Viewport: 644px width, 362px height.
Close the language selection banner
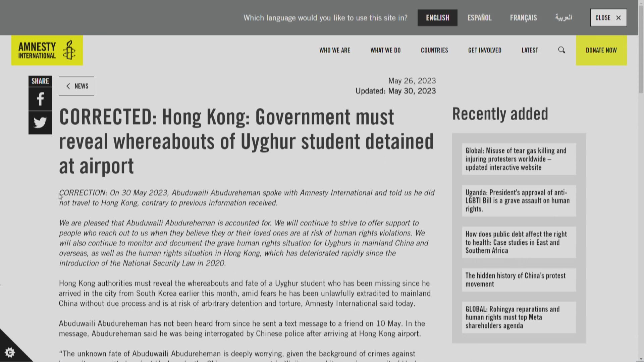tap(608, 18)
